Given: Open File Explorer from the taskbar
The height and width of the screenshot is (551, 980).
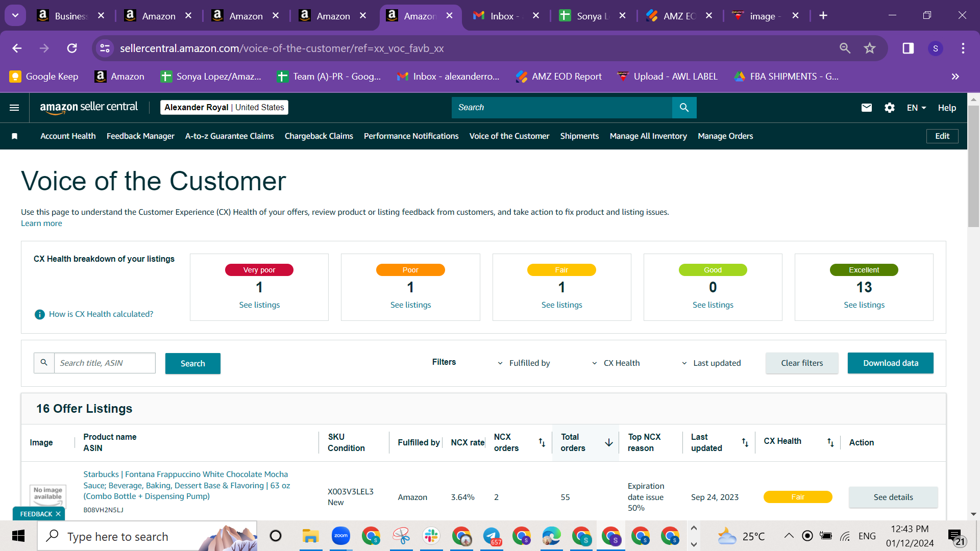Looking at the screenshot, I should coord(310,536).
